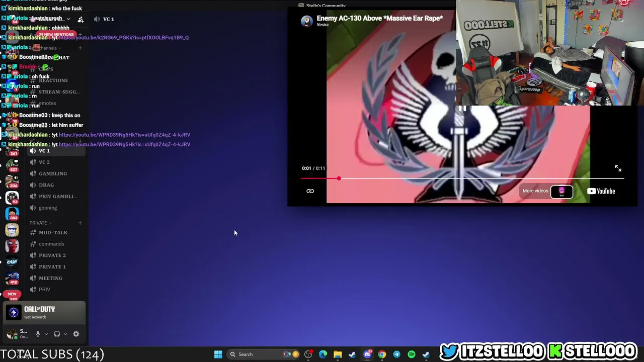Open server with 383 unread badge
644x362 pixels.
pos(12,214)
